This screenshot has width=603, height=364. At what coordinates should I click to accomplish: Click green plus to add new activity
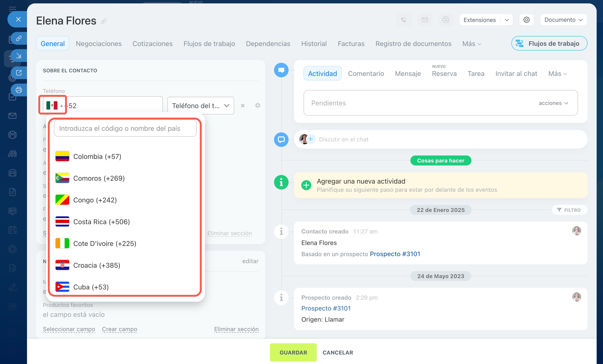coord(306,185)
